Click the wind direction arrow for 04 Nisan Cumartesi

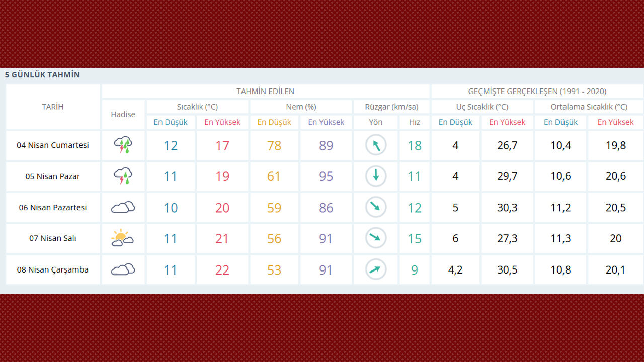(376, 145)
